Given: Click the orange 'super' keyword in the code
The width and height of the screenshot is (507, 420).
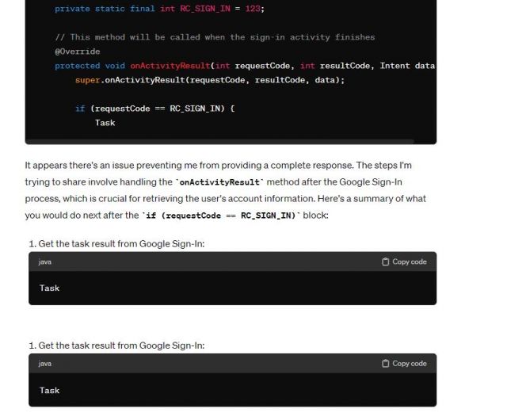Looking at the screenshot, I should 88,80.
